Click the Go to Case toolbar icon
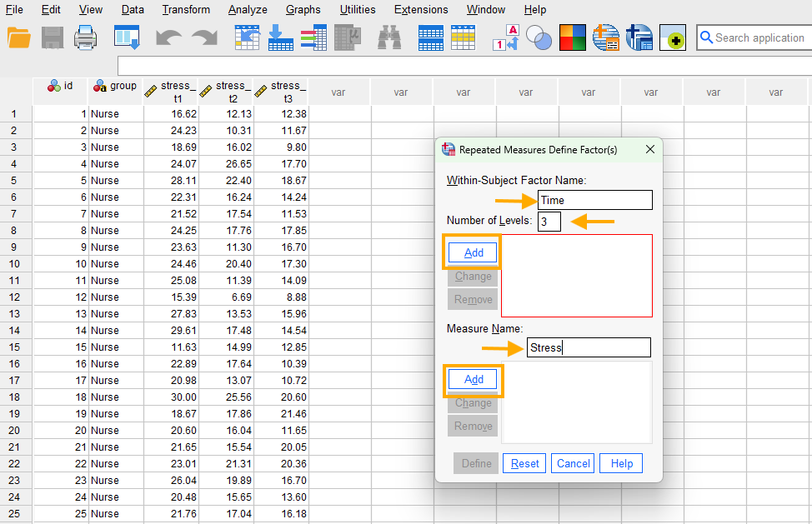 (x=247, y=37)
